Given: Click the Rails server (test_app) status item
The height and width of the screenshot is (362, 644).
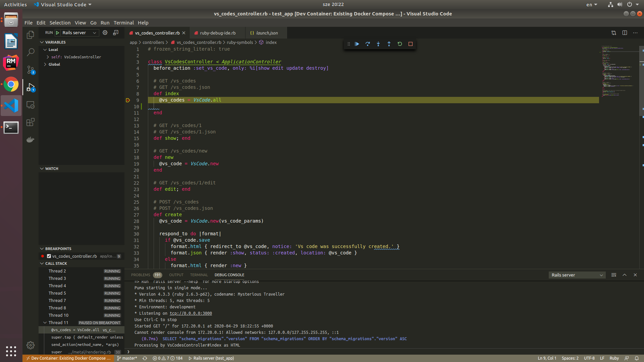Looking at the screenshot, I should pyautogui.click(x=211, y=358).
